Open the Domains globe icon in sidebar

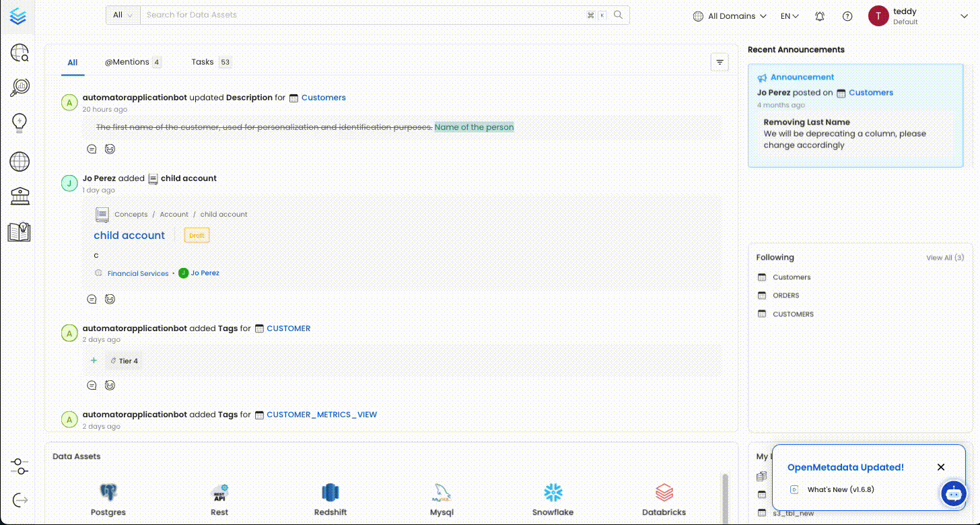20,162
